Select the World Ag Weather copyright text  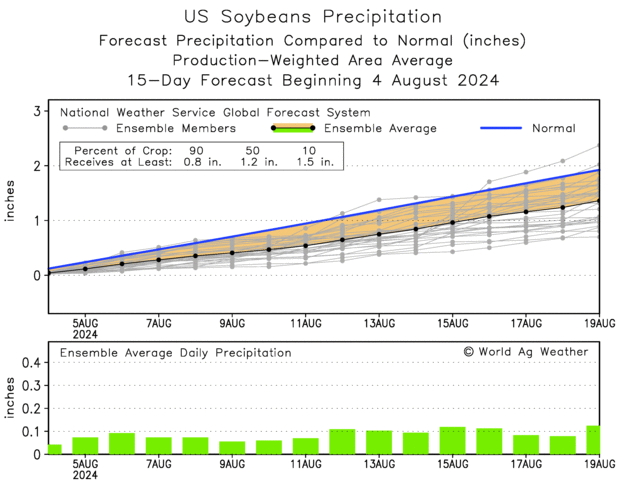pos(525,352)
